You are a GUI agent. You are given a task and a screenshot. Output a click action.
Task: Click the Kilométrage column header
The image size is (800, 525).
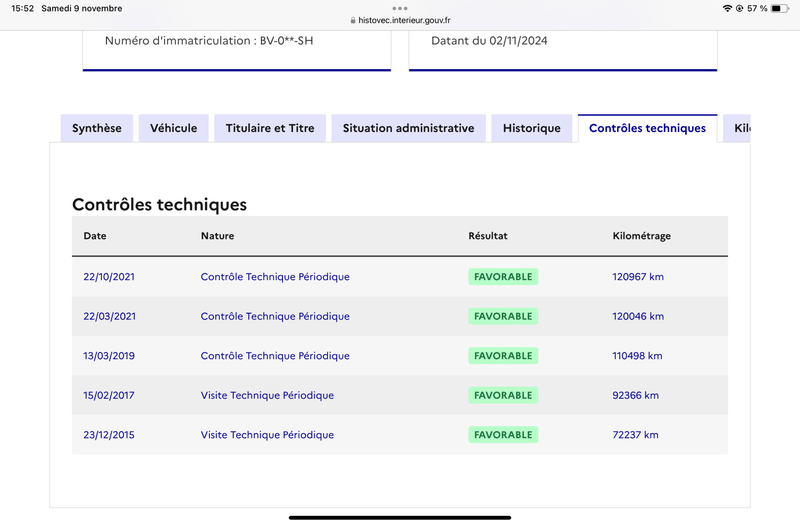pyautogui.click(x=641, y=236)
